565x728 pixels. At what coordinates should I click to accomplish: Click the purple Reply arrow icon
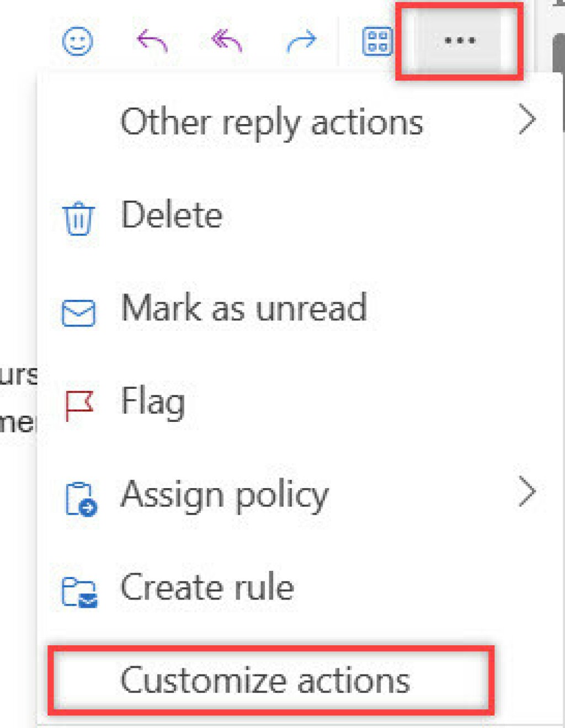pos(152,41)
